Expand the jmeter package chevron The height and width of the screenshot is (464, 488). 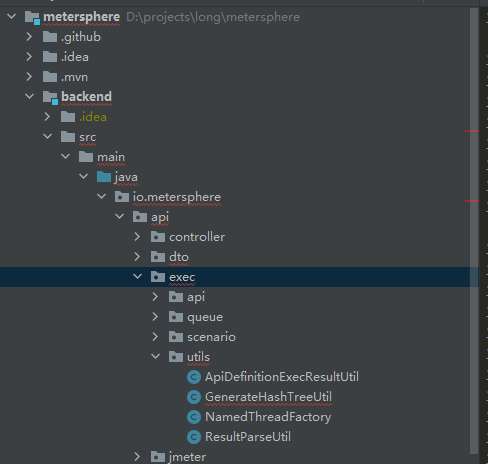click(137, 457)
